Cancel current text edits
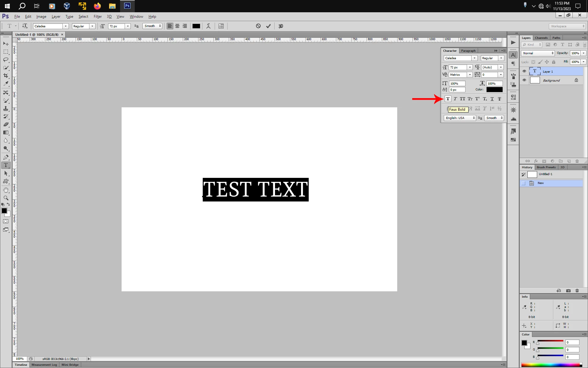588x368 pixels. coord(258,26)
